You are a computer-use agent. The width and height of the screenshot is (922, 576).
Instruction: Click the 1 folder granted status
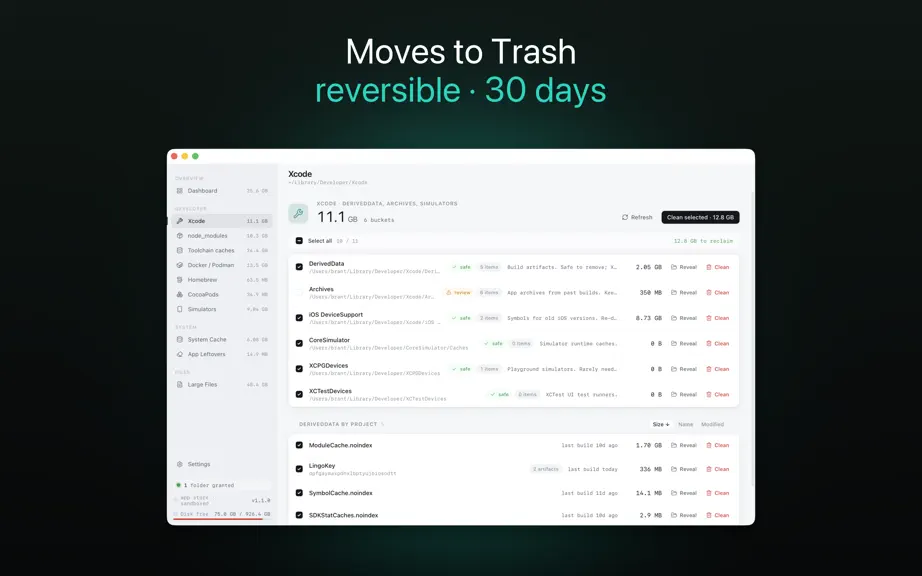click(x=222, y=485)
